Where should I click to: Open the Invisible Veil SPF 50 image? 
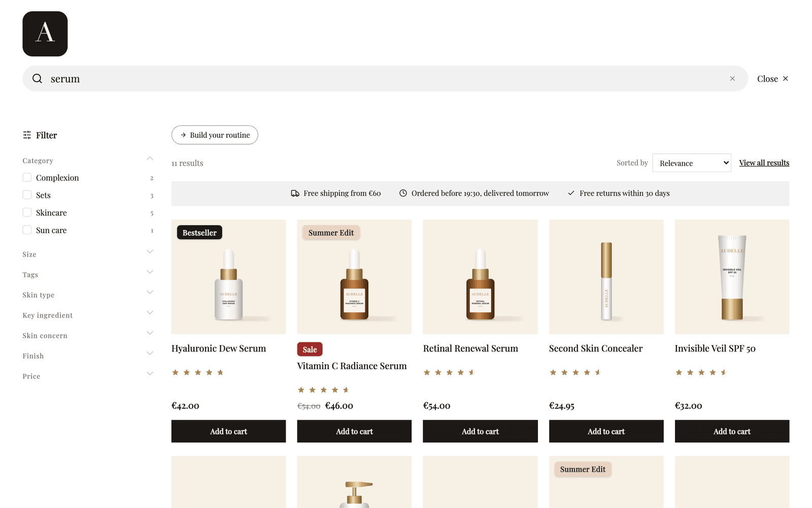tap(732, 277)
